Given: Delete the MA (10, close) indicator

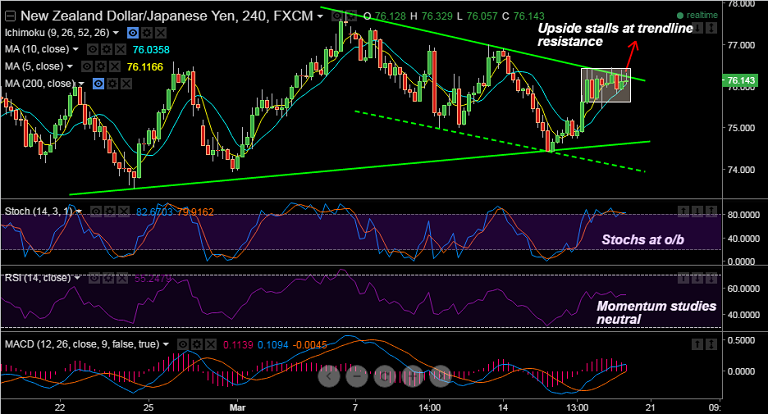Looking at the screenshot, I should pyautogui.click(x=120, y=49).
